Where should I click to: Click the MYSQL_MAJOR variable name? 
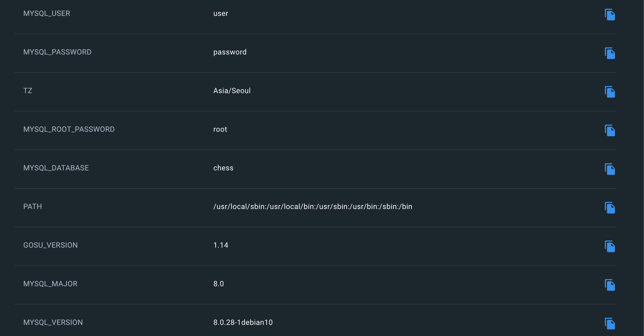(50, 284)
